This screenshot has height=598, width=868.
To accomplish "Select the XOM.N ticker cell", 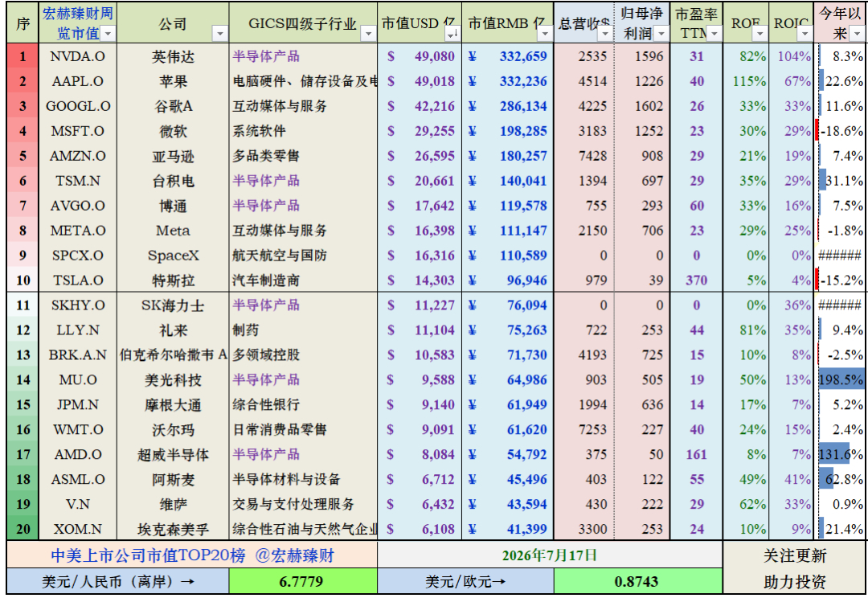I will [77, 530].
